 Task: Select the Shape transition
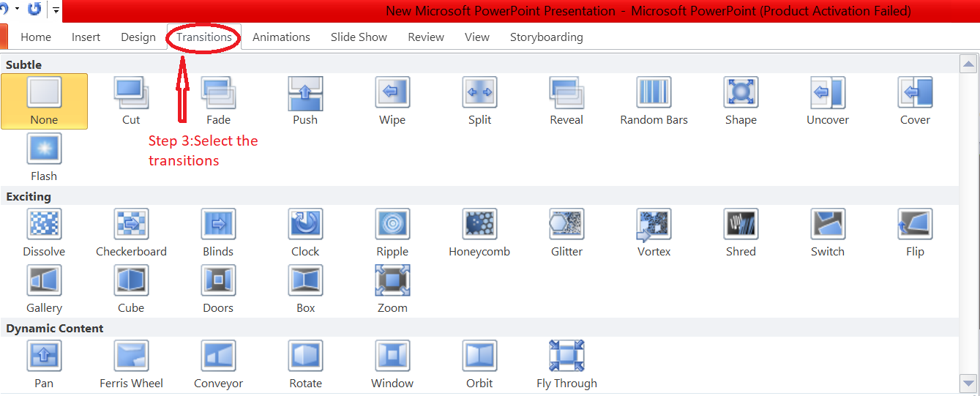point(741,101)
